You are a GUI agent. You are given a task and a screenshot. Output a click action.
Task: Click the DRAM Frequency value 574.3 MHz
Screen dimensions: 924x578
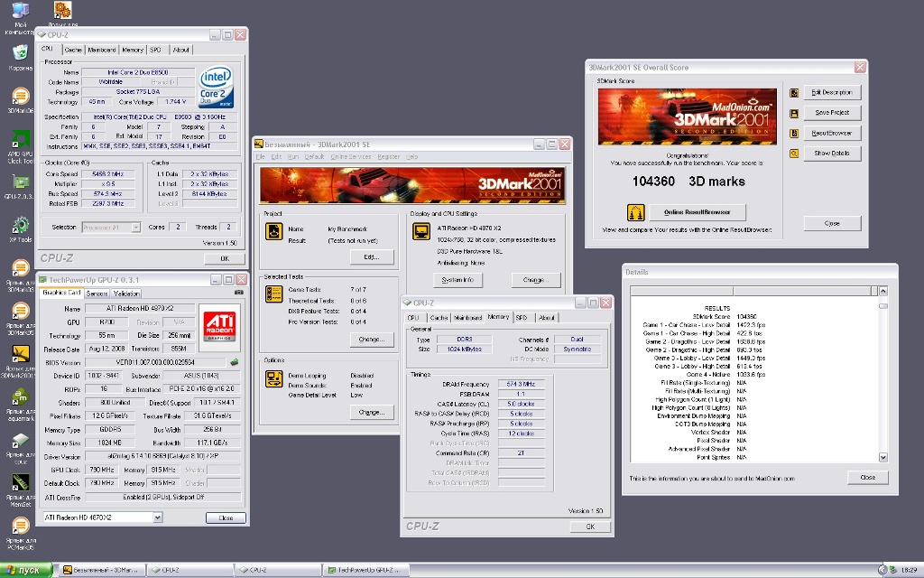521,384
